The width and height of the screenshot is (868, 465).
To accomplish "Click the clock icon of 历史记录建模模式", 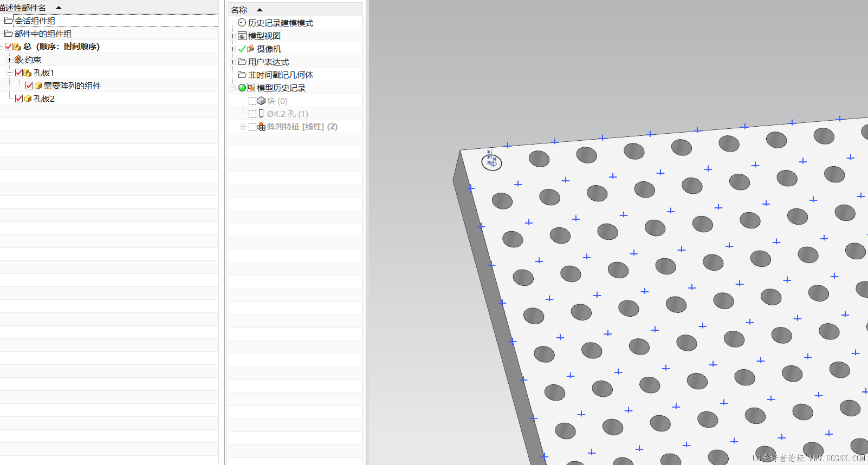I will point(242,23).
